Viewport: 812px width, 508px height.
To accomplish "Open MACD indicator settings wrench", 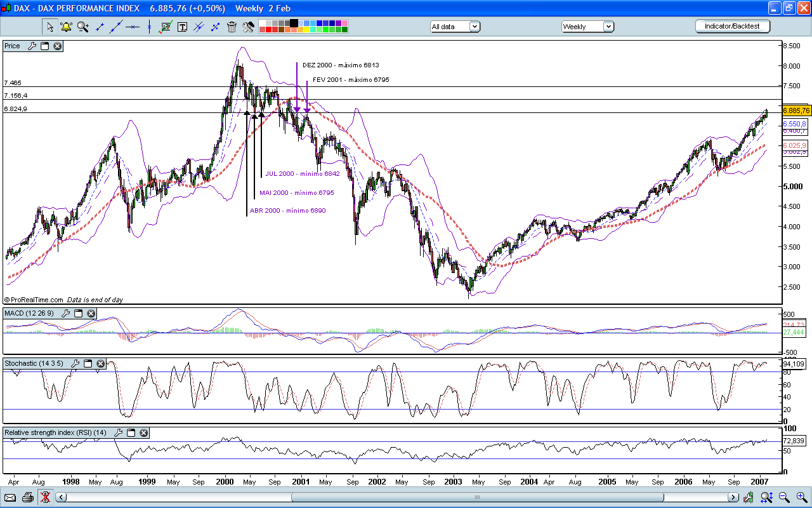I will pyautogui.click(x=66, y=313).
